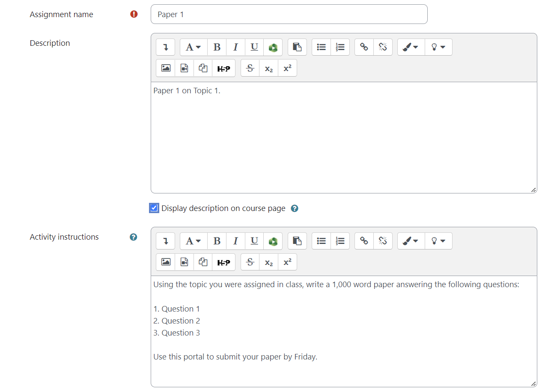Viewport: 554px width, 392px height.
Task: Insert a link in the Activity instructions editor
Action: pyautogui.click(x=364, y=241)
